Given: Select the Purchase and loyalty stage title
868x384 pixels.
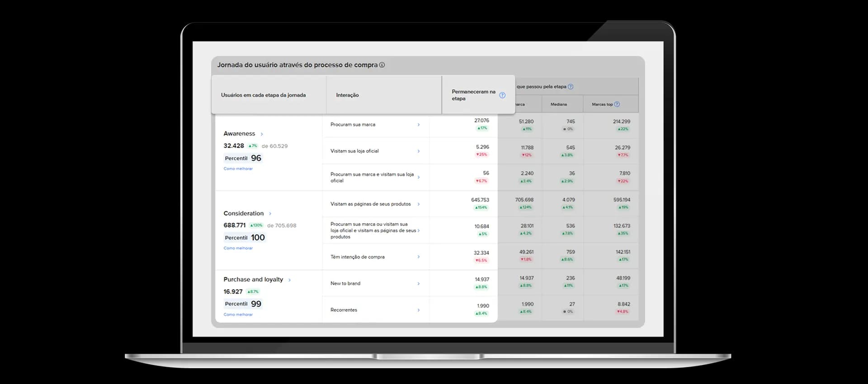Looking at the screenshot, I should (253, 280).
